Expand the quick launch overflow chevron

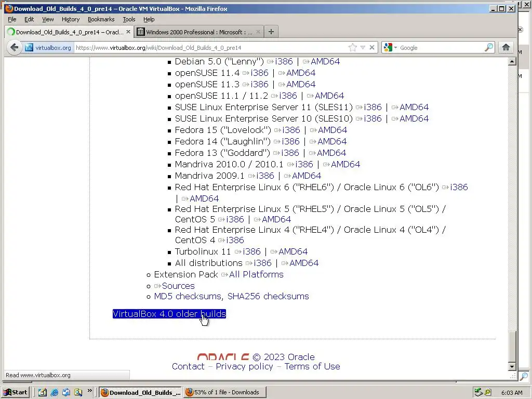pos(89,391)
